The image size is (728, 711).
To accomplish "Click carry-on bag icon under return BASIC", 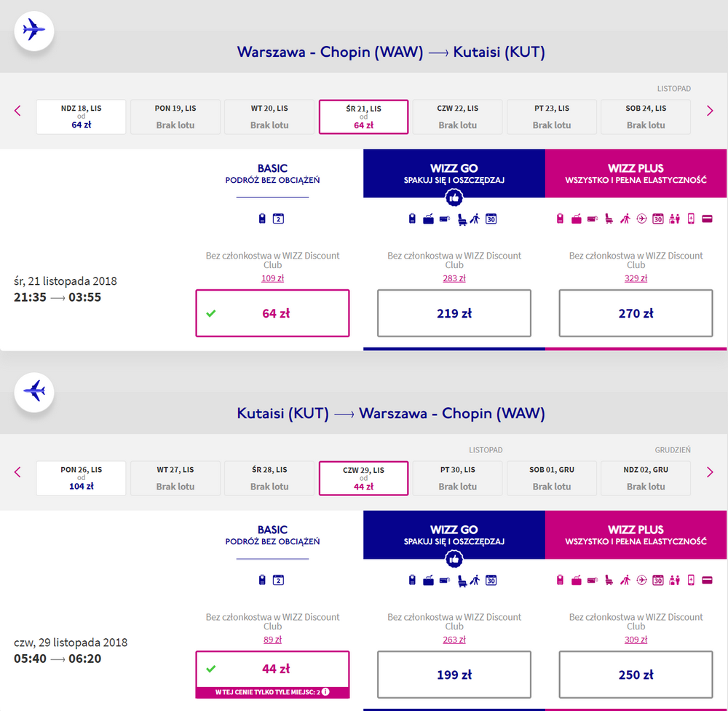I will click(x=262, y=580).
